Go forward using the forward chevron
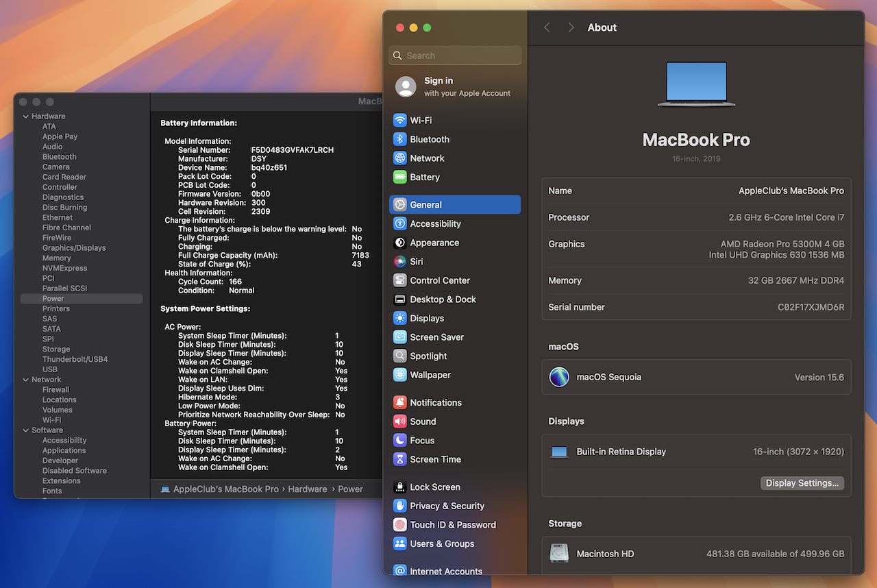The image size is (877, 588). click(x=571, y=27)
